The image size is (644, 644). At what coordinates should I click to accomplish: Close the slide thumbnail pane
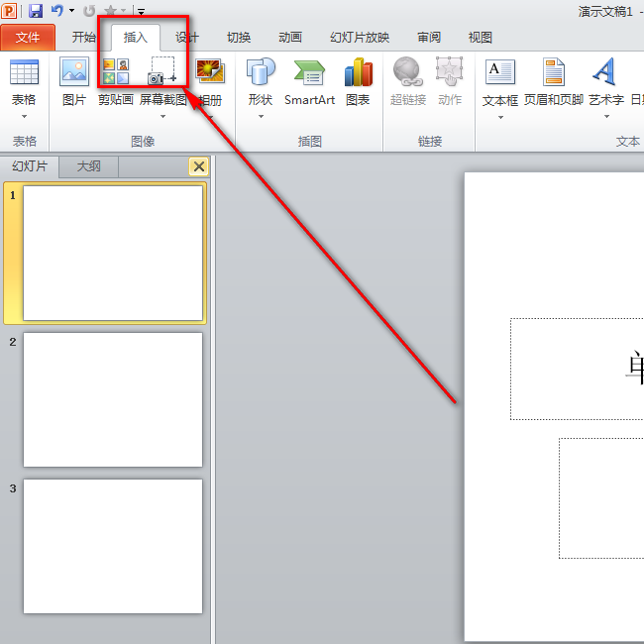(199, 166)
